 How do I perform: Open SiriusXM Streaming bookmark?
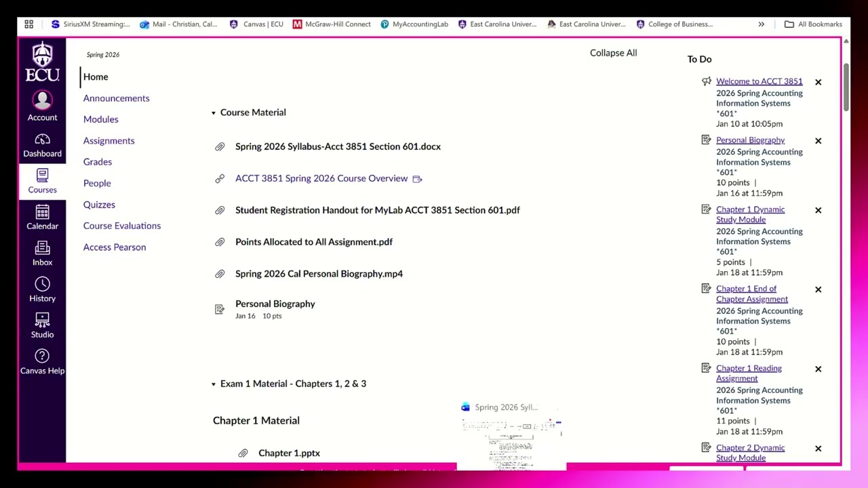pyautogui.click(x=90, y=24)
